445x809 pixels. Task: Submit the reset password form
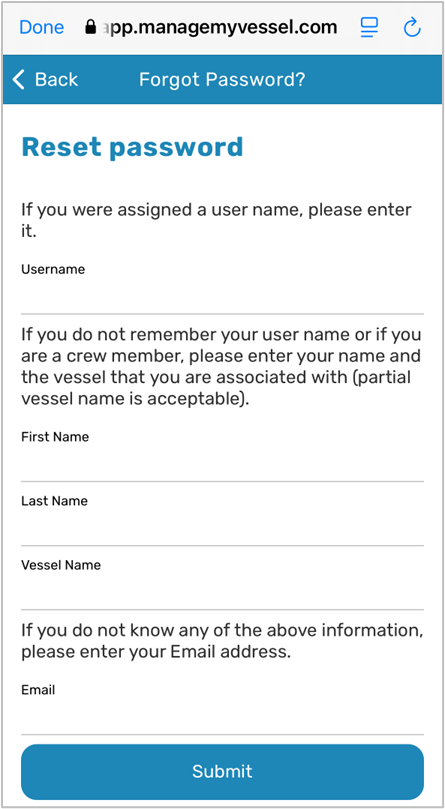click(x=222, y=771)
